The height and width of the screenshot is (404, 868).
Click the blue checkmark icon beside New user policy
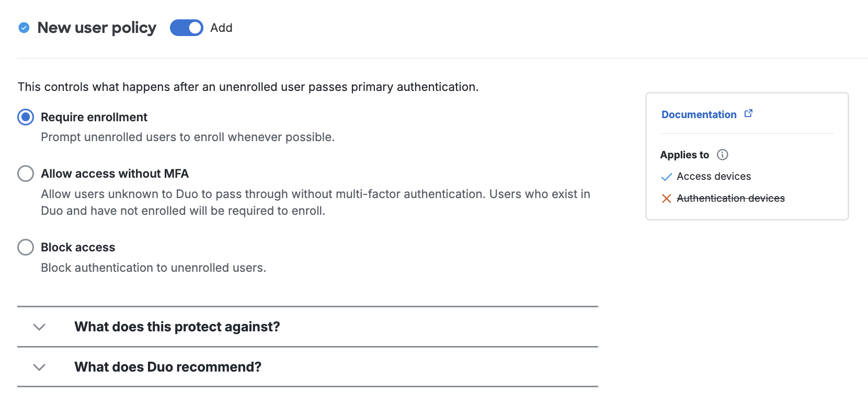pos(24,28)
